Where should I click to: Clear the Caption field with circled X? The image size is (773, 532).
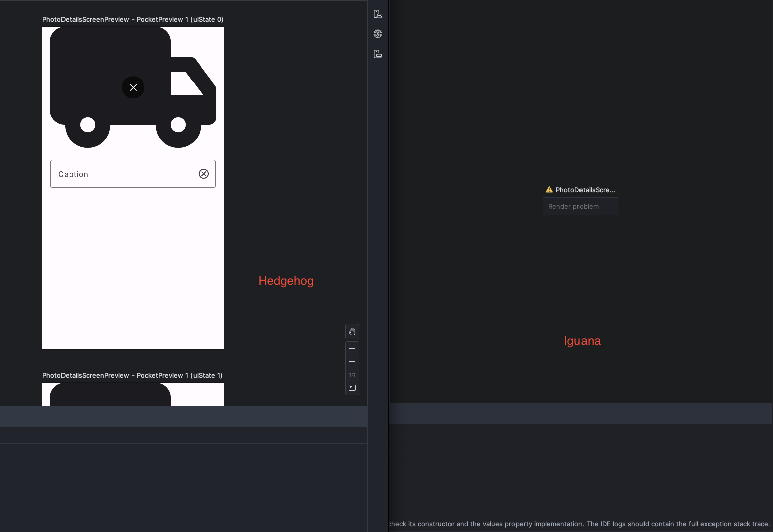coord(204,174)
